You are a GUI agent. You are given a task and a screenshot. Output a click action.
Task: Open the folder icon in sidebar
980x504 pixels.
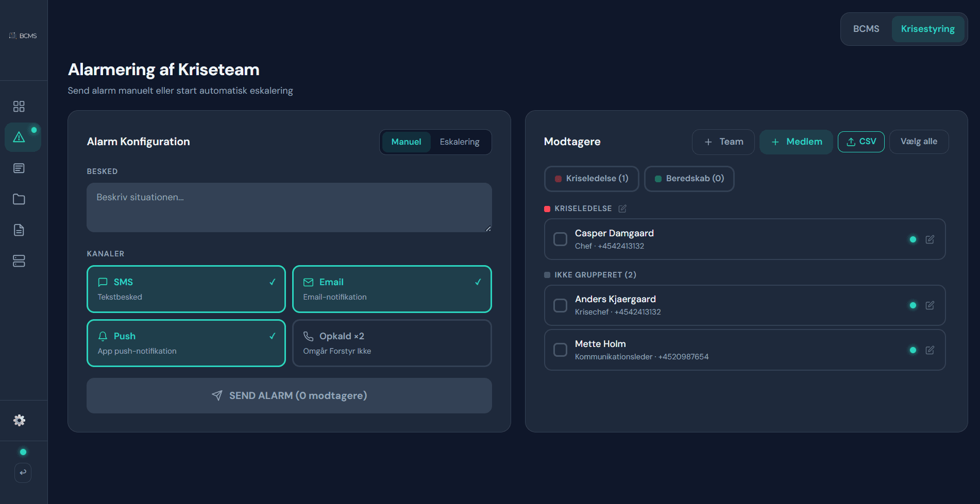point(19,199)
